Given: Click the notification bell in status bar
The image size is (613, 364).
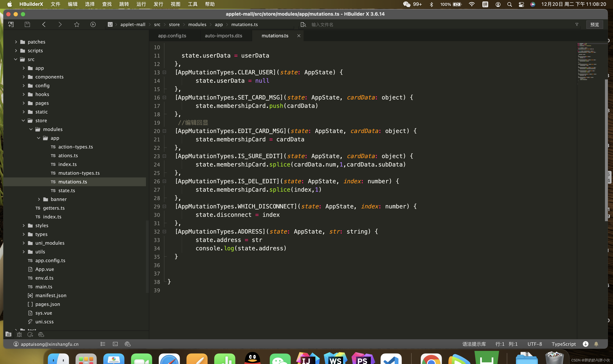Looking at the screenshot, I should point(596,344).
